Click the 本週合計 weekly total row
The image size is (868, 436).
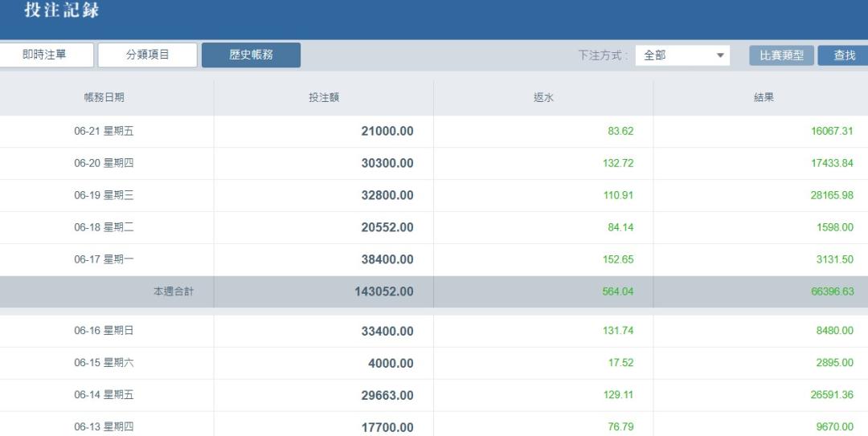(173, 291)
